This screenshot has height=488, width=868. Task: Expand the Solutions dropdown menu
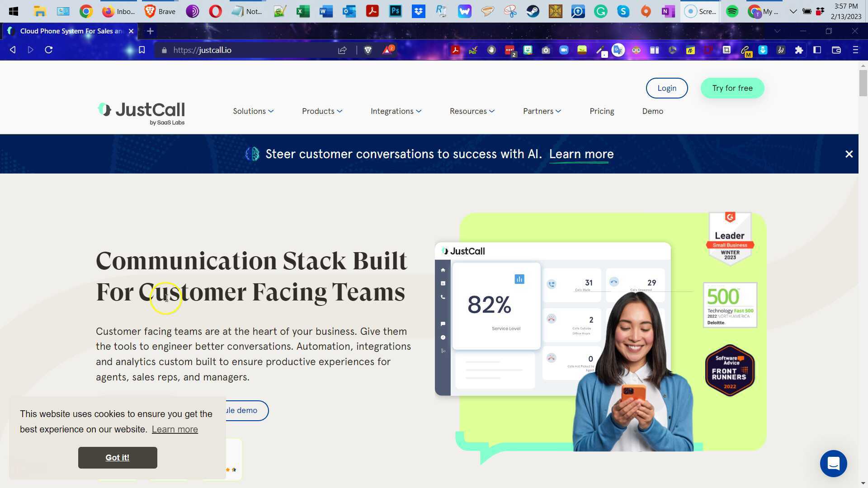(253, 111)
